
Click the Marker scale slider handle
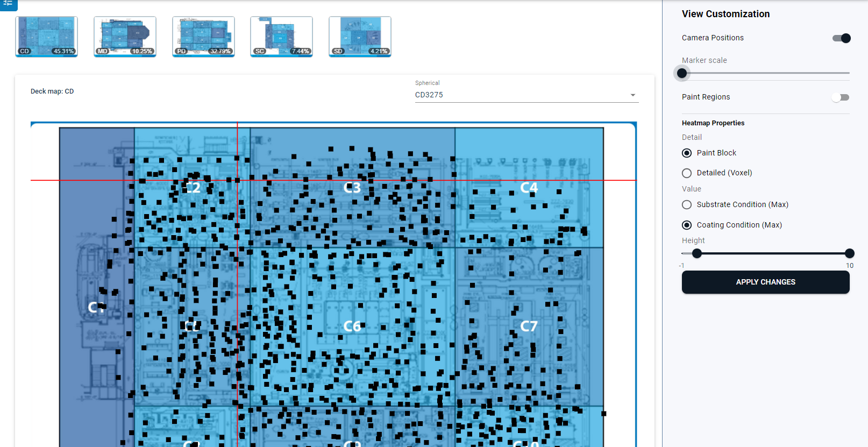682,73
